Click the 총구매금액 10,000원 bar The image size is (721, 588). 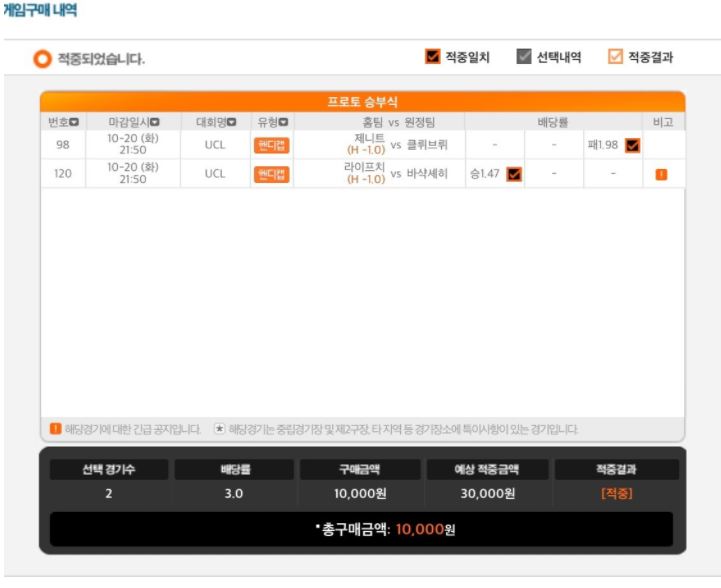click(361, 529)
